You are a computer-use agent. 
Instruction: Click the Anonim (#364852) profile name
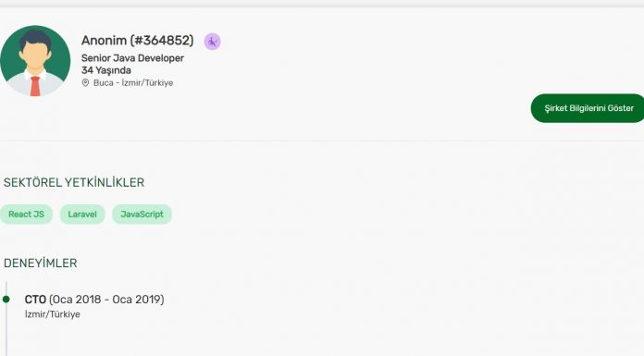(x=137, y=41)
